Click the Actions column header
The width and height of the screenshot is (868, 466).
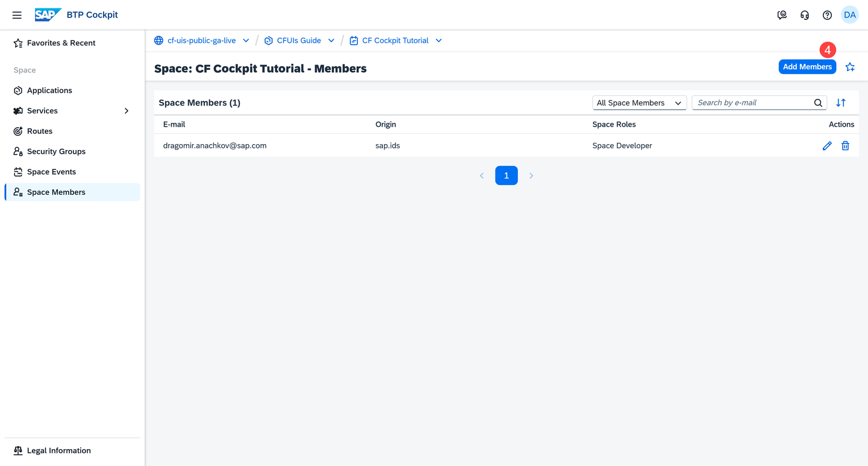tap(841, 124)
